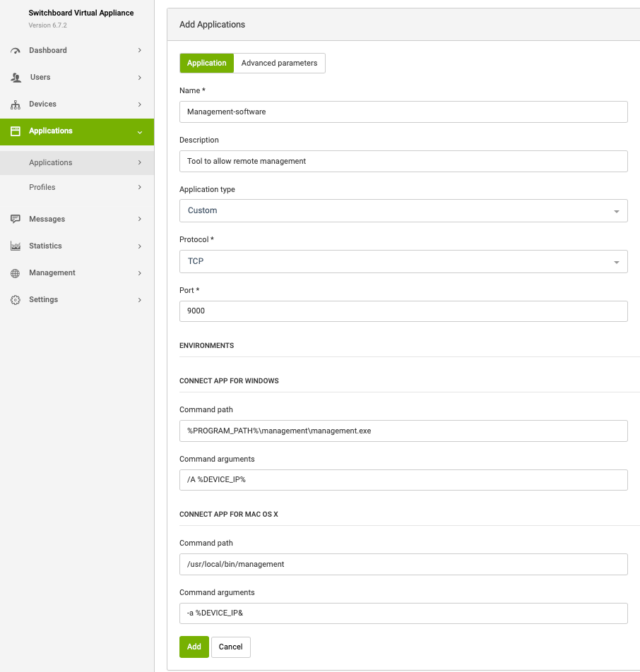Switch to the Advanced parameters tab

(x=279, y=63)
